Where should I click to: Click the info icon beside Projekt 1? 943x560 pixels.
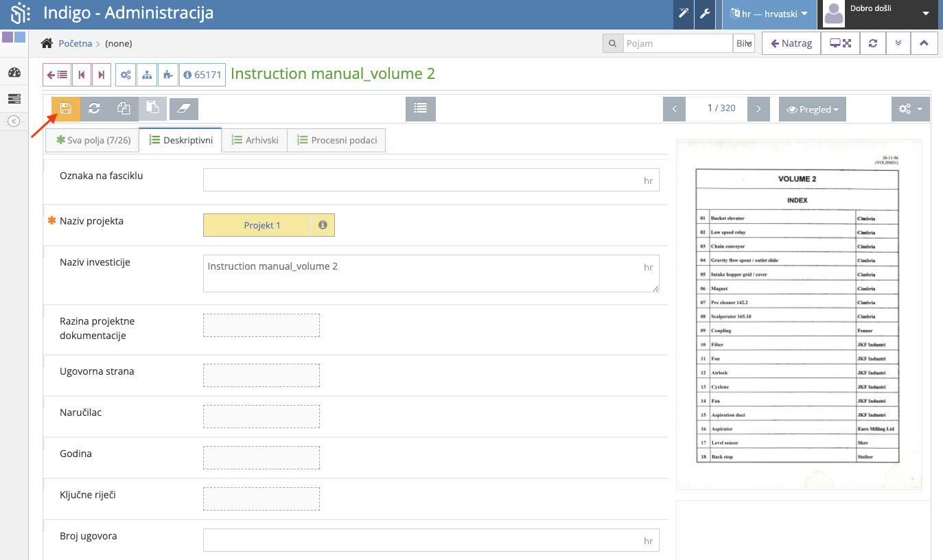point(323,225)
